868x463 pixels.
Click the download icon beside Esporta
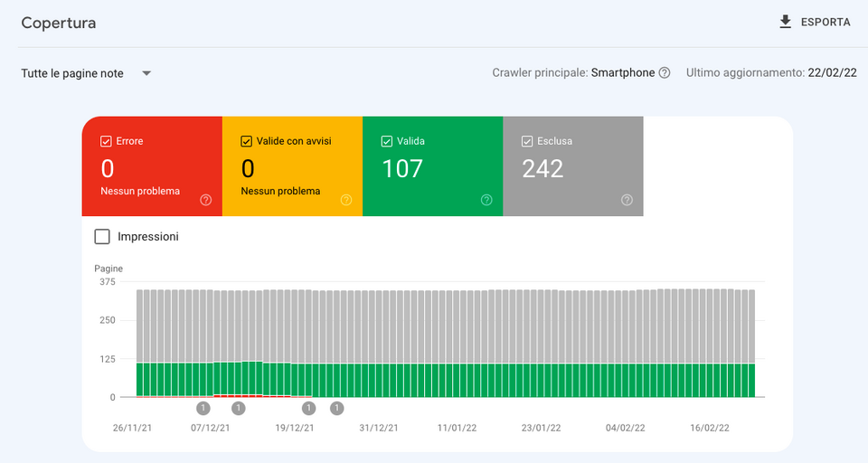[785, 22]
